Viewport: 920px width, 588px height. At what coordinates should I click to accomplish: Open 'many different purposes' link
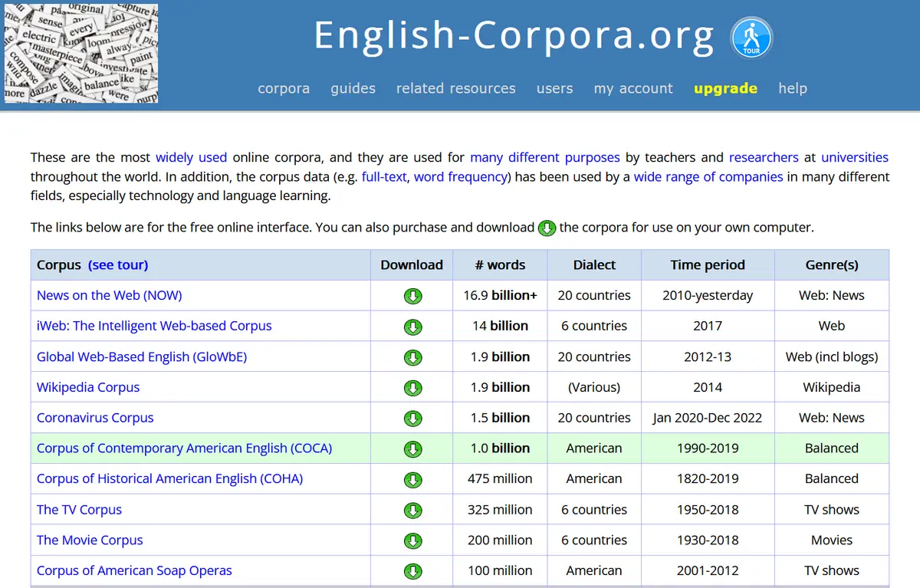[x=544, y=157]
